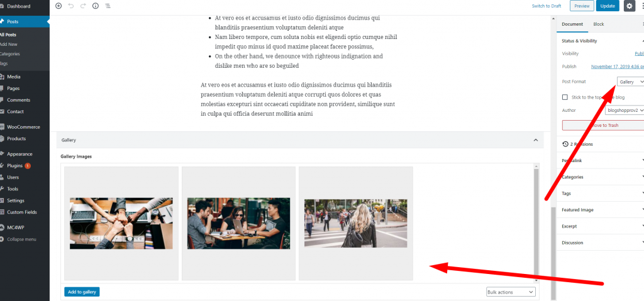
Task: Toggle the settings gear icon
Action: click(629, 6)
